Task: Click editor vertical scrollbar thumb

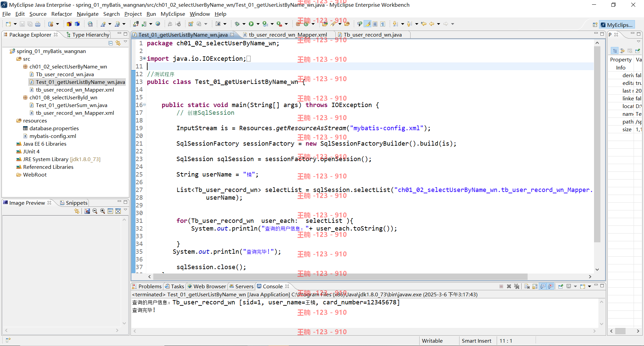Action: point(597,144)
